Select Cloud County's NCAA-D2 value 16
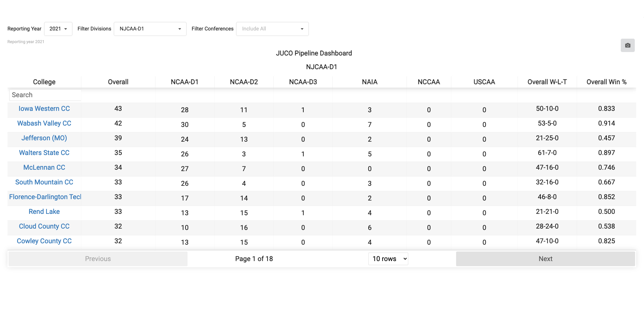Image resolution: width=644 pixels, height=323 pixels. tap(244, 228)
